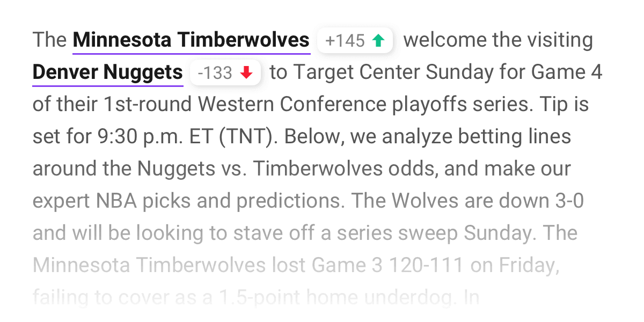This screenshot has height=322, width=644.
Task: Click the -133 odds number
Action: pyautogui.click(x=215, y=73)
